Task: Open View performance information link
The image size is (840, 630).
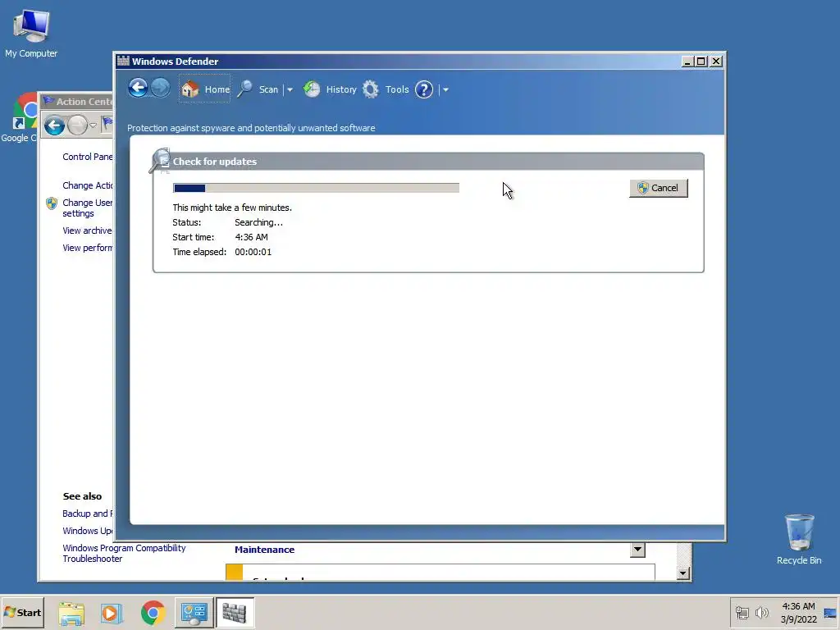Action: [x=87, y=248]
